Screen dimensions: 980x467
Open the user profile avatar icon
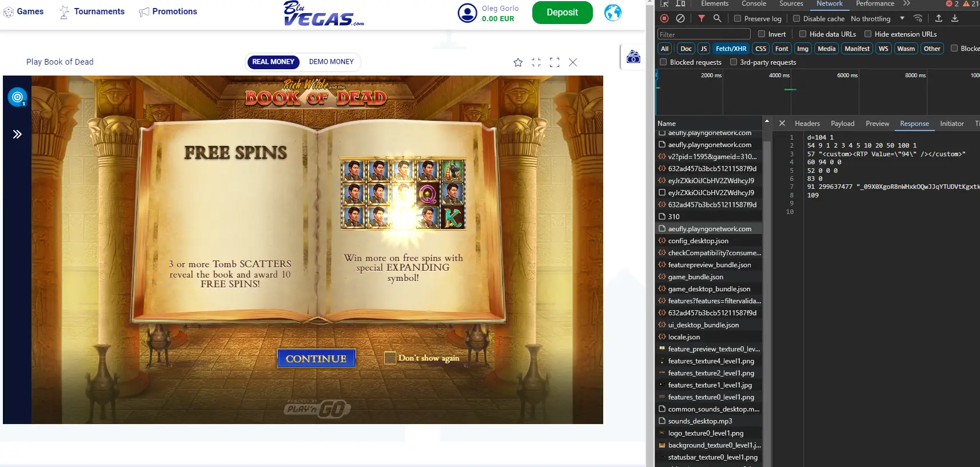tap(467, 13)
